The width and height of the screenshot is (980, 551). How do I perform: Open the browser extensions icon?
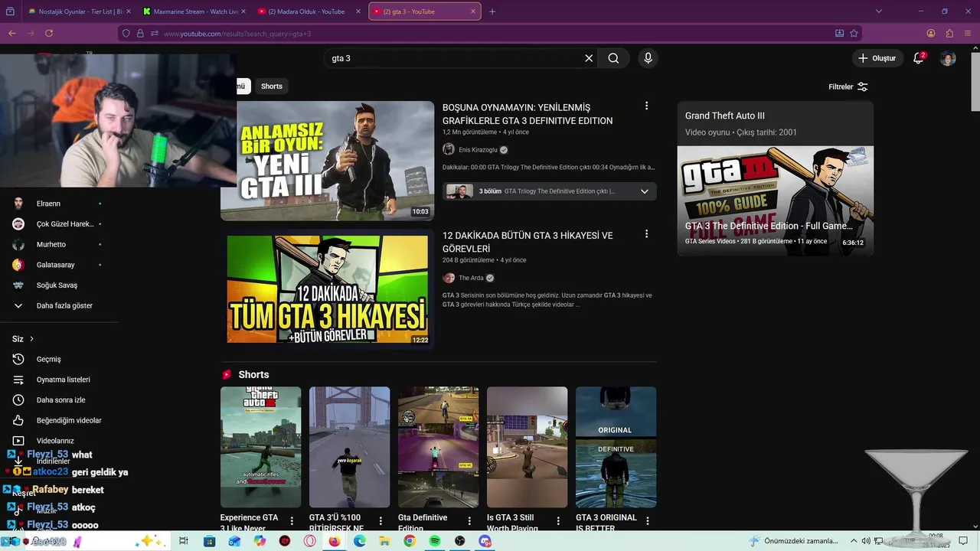949,33
